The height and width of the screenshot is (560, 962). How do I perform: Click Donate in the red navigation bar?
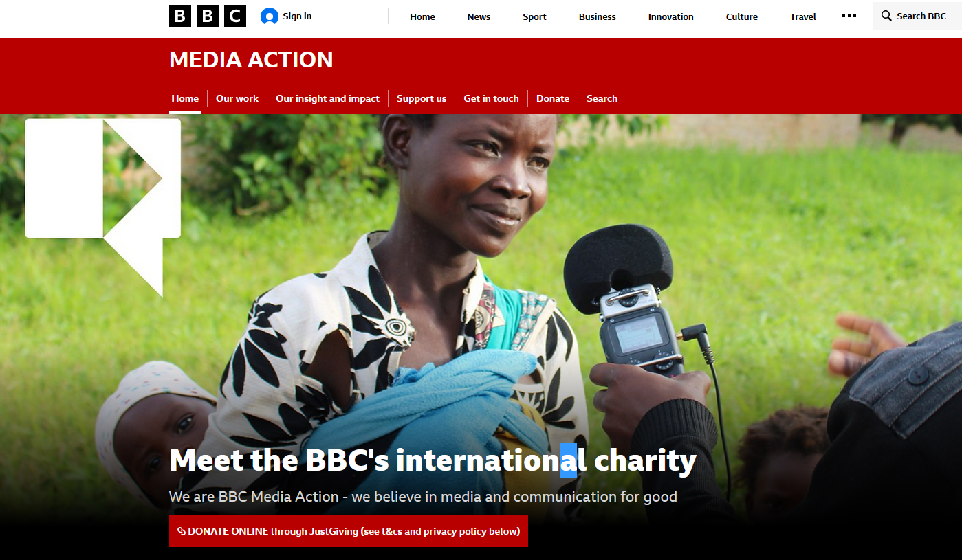pos(553,98)
